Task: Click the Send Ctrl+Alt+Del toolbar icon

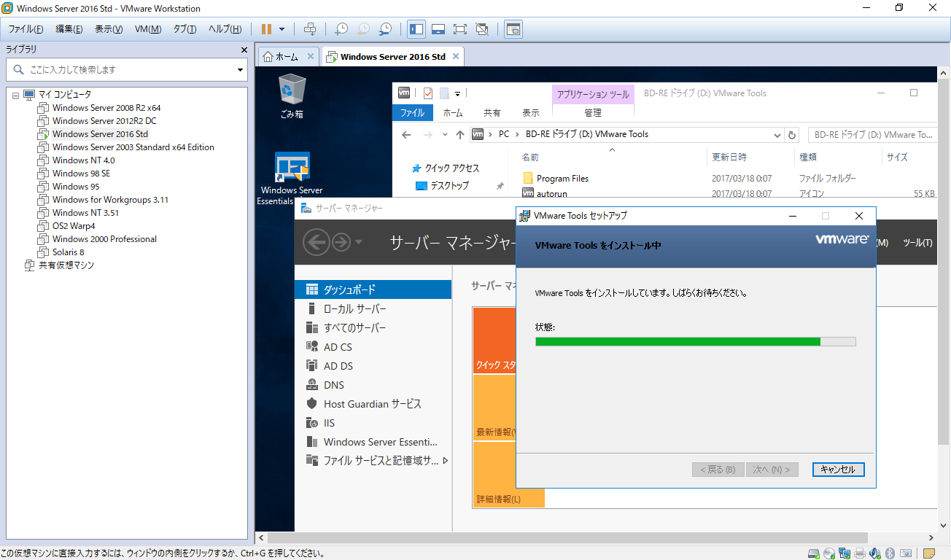Action: pos(310,29)
